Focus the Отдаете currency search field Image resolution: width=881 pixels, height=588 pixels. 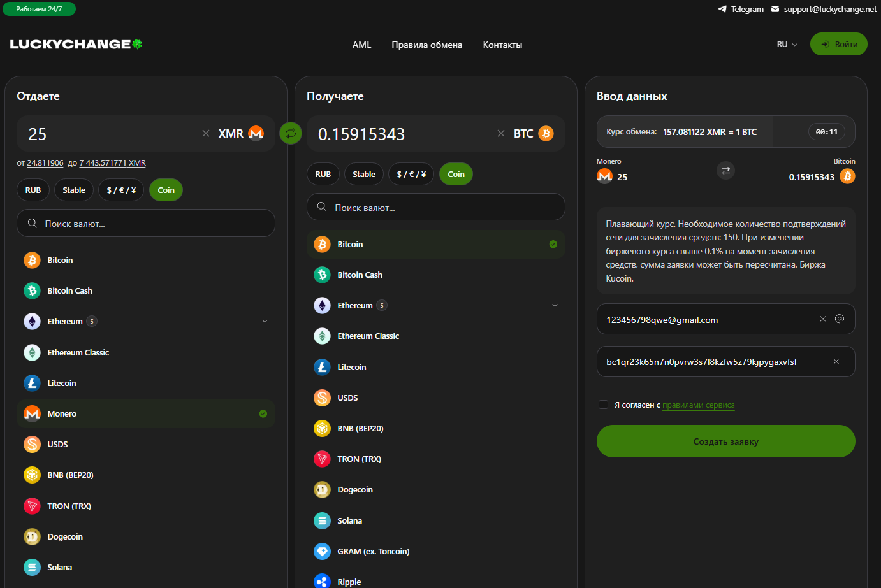pos(146,223)
